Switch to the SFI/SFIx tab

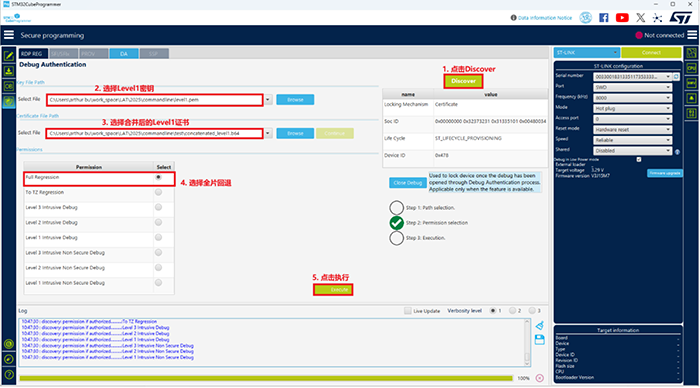tap(62, 54)
